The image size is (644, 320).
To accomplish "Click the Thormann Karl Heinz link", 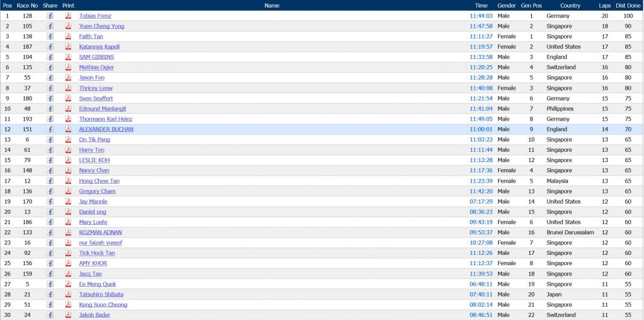I will point(106,119).
